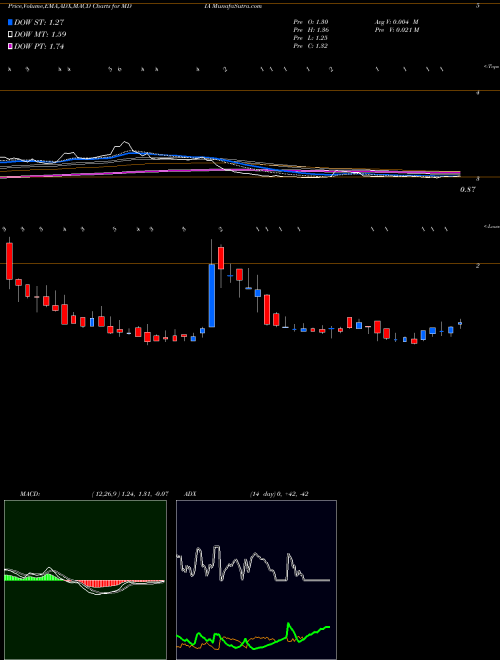Click the '<-Tops' marker label

pos(491,67)
